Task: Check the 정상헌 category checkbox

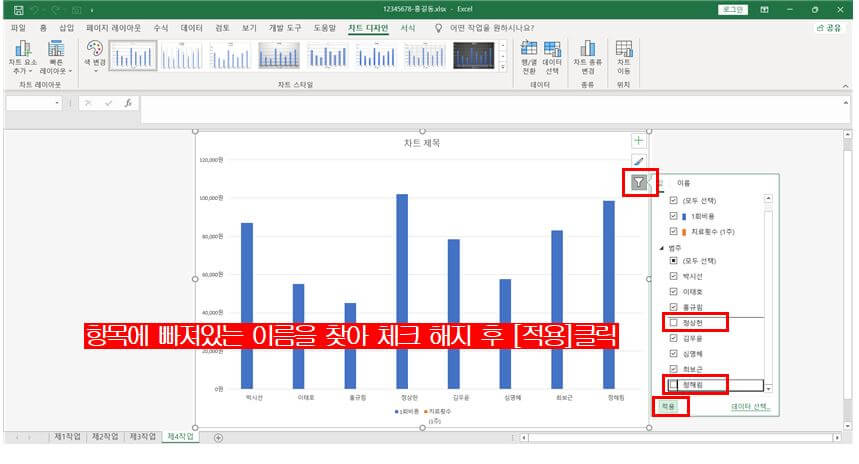Action: [x=673, y=323]
